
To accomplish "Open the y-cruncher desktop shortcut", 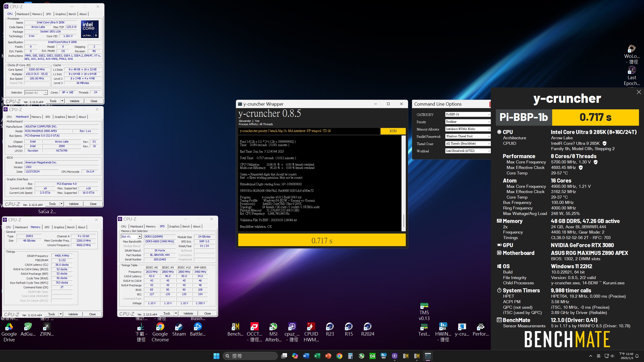I will [462, 329].
